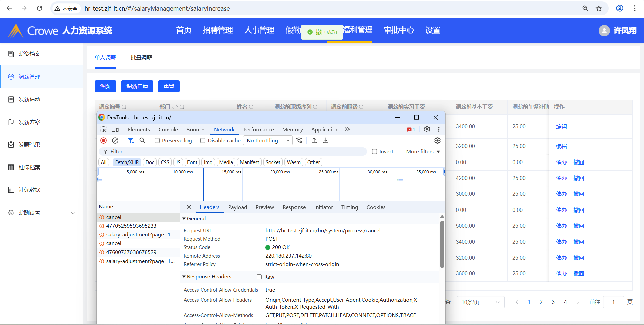
Task: Click the DevTools stop recording icon
Action: [103, 141]
